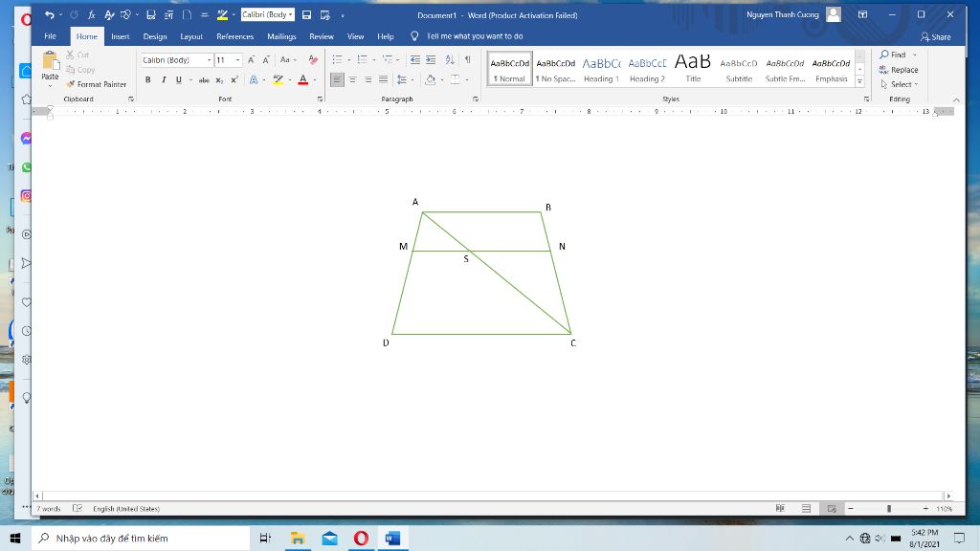
Task: Open spelling proofing status icon
Action: tap(78, 509)
